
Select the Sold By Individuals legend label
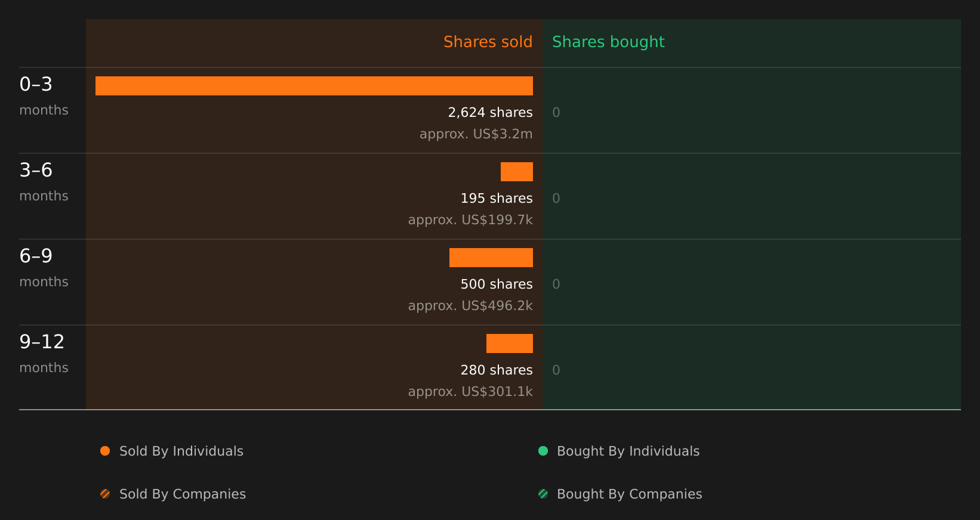coord(181,451)
